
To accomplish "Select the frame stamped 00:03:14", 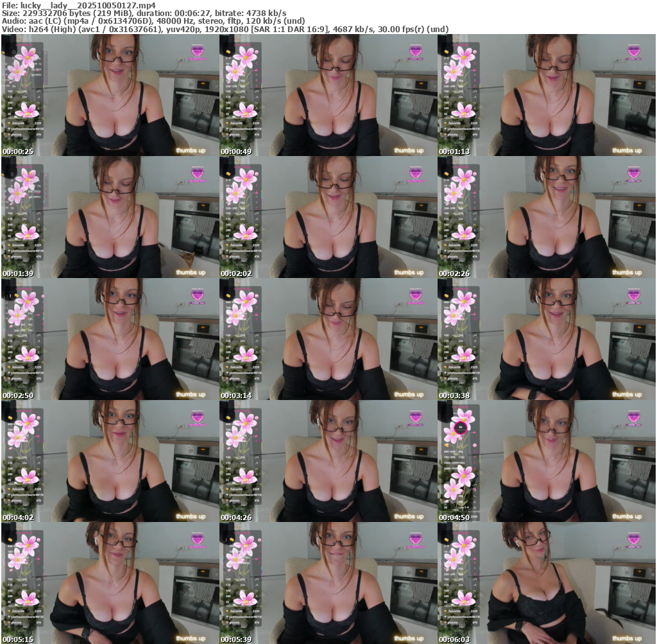I will 328,338.
